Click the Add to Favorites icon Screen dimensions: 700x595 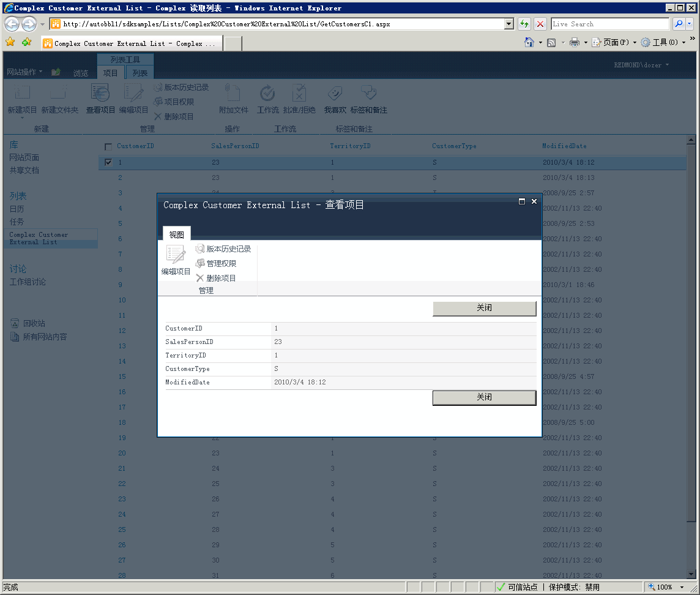26,42
